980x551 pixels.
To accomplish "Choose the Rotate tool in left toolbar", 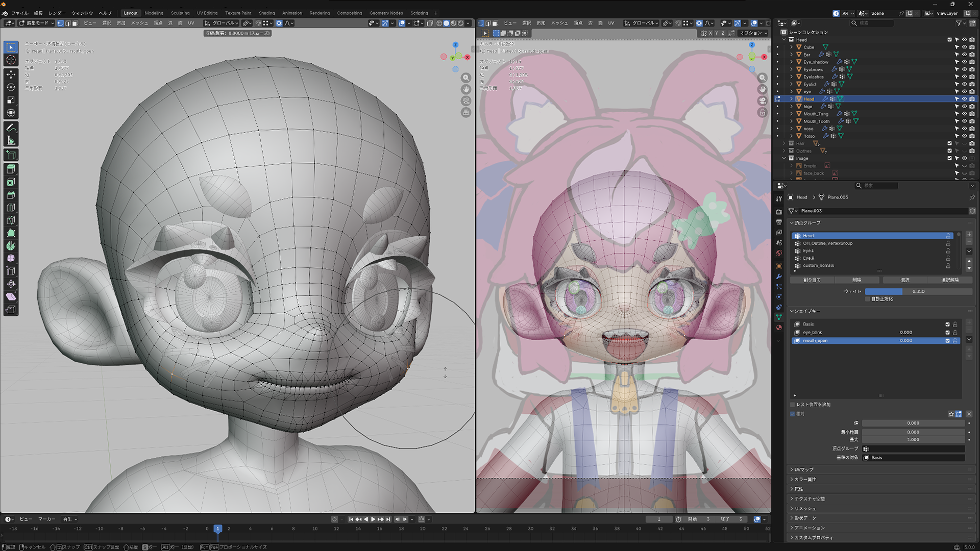I will pos(11,87).
